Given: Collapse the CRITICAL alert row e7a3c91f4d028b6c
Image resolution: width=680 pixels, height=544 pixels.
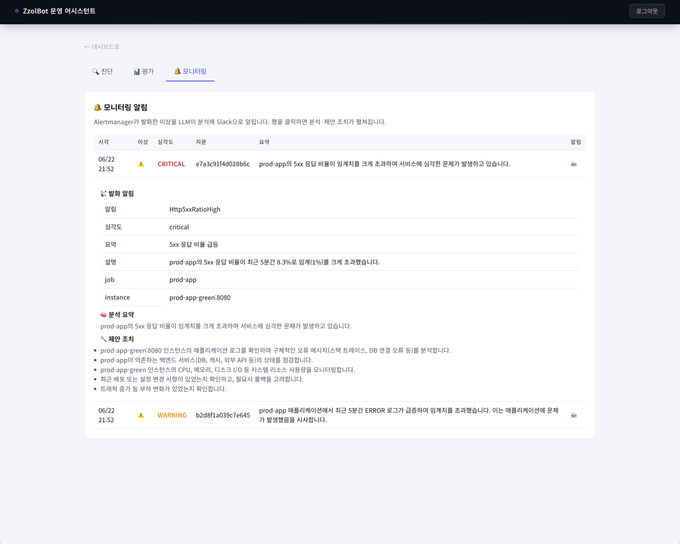Looking at the screenshot, I should [x=340, y=164].
